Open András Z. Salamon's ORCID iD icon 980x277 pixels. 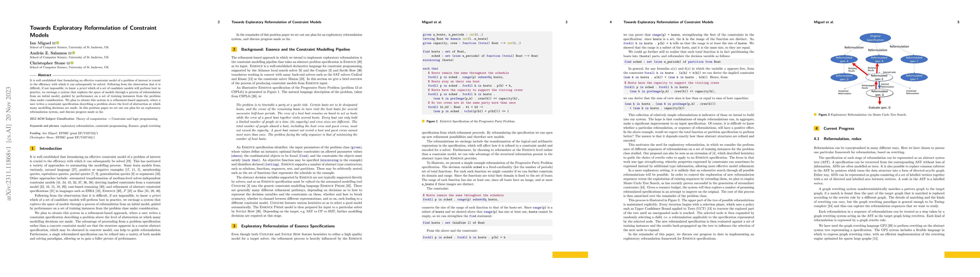74,53
